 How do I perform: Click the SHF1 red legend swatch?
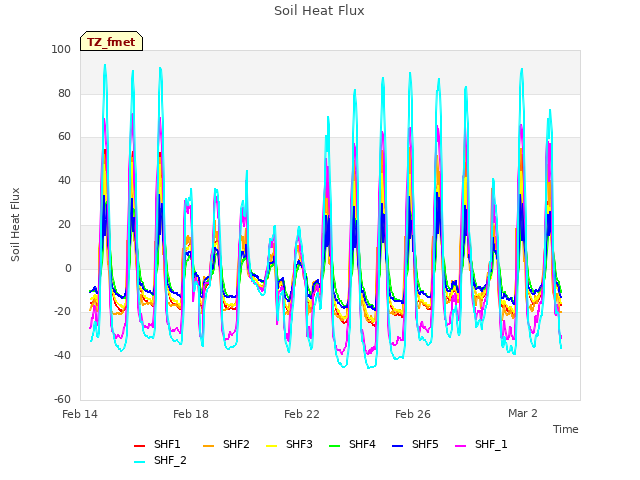click(140, 446)
